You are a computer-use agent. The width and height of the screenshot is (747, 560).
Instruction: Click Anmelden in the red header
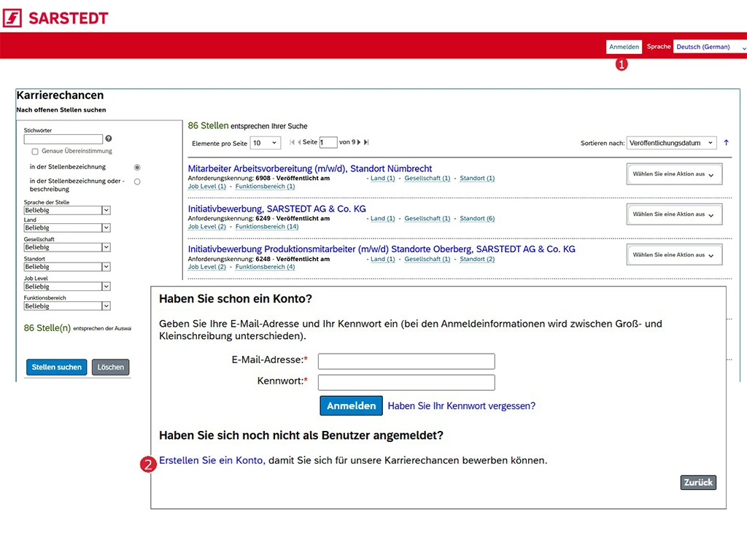point(624,47)
